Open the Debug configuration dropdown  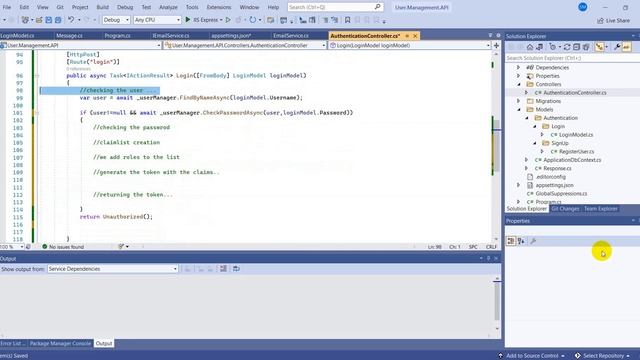coord(116,20)
